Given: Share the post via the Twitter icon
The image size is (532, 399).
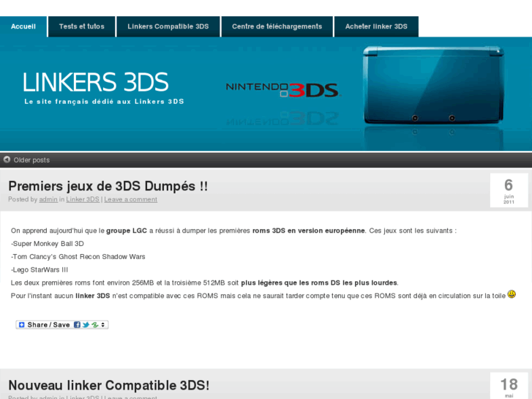Looking at the screenshot, I should click(x=86, y=325).
